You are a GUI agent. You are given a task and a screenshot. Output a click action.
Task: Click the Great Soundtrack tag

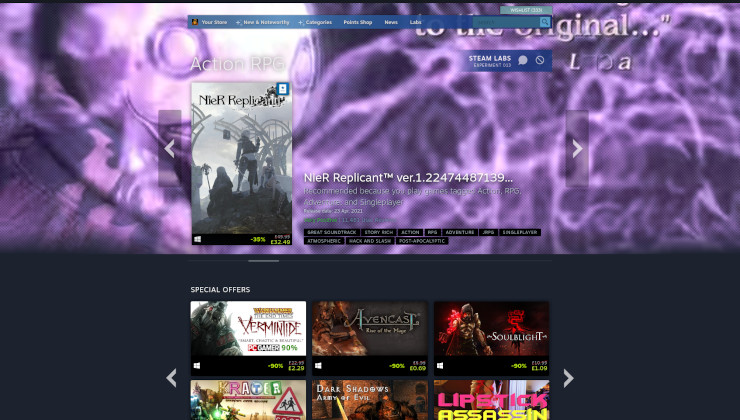pos(332,232)
